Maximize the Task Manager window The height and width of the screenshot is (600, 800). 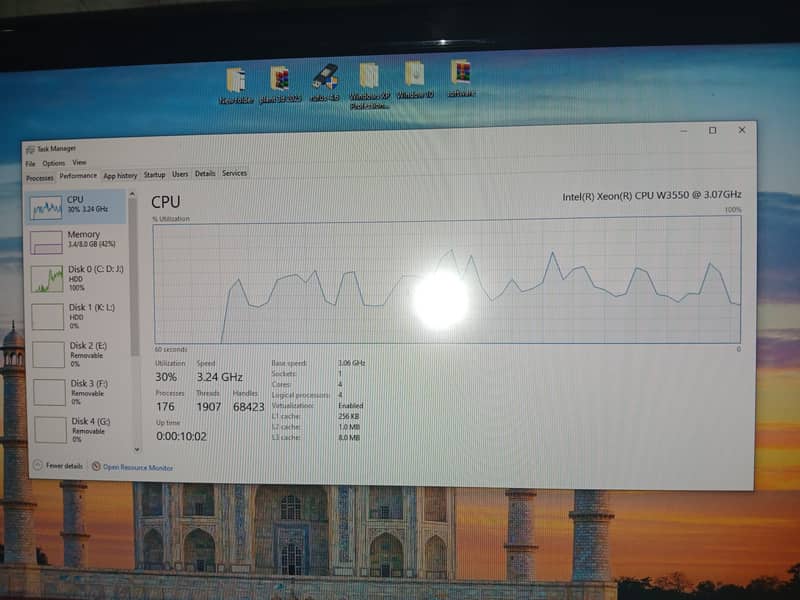tap(713, 131)
